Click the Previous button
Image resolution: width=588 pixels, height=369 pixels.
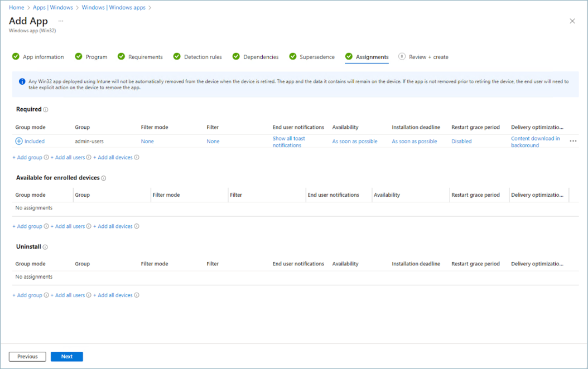(x=27, y=356)
